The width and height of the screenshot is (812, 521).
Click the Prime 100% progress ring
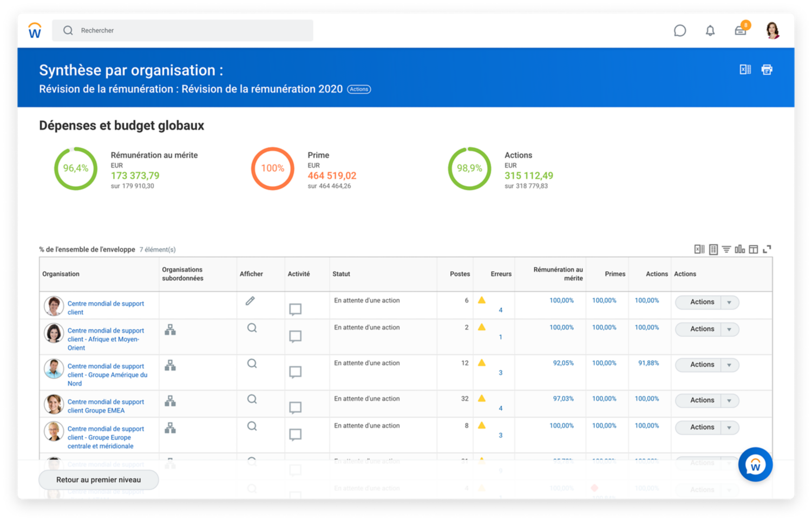tap(272, 168)
